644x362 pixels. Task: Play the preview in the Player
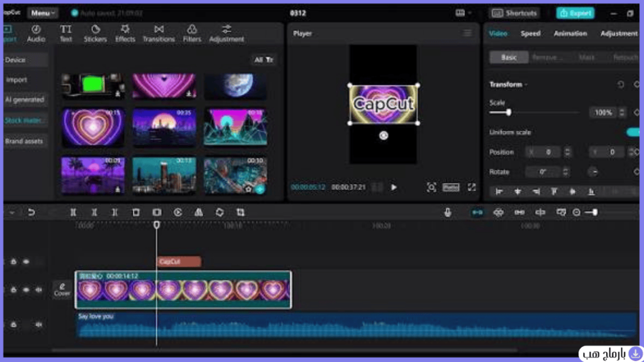click(394, 187)
